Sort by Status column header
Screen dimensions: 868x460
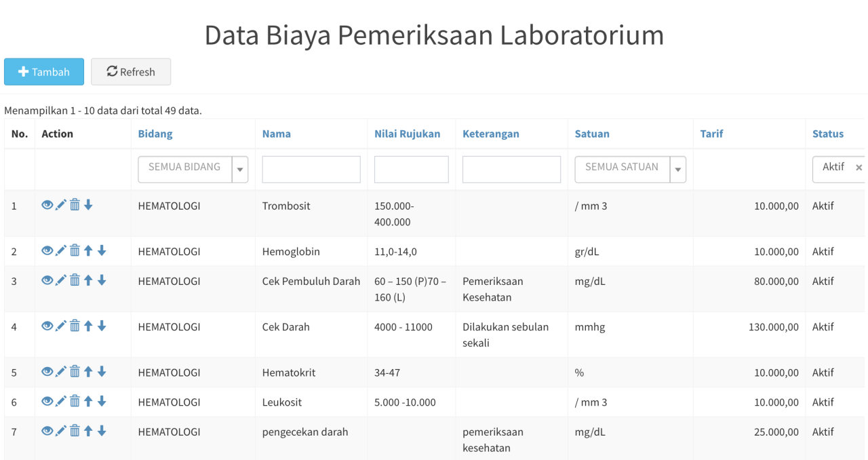828,134
